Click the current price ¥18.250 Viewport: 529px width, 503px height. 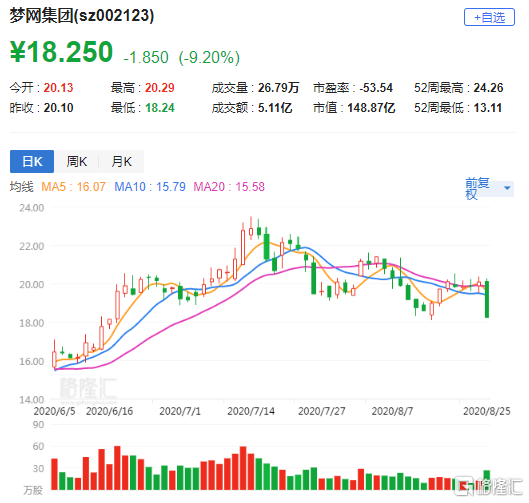[x=61, y=52]
